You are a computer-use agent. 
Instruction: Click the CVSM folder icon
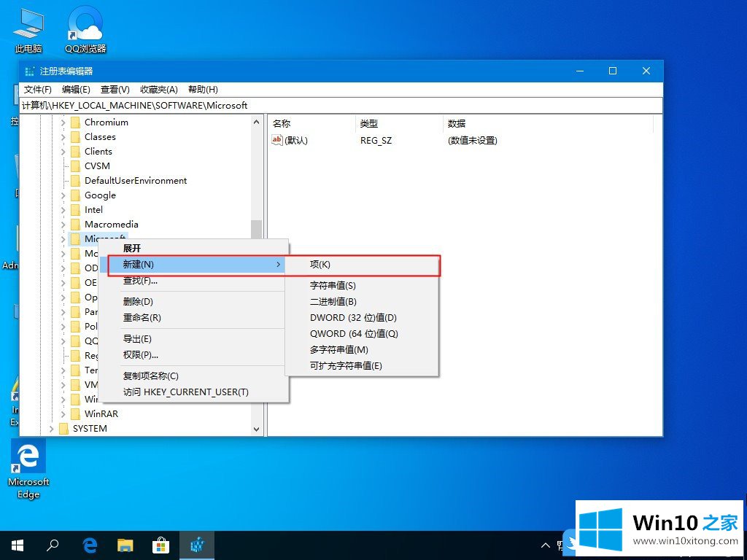pyautogui.click(x=75, y=166)
